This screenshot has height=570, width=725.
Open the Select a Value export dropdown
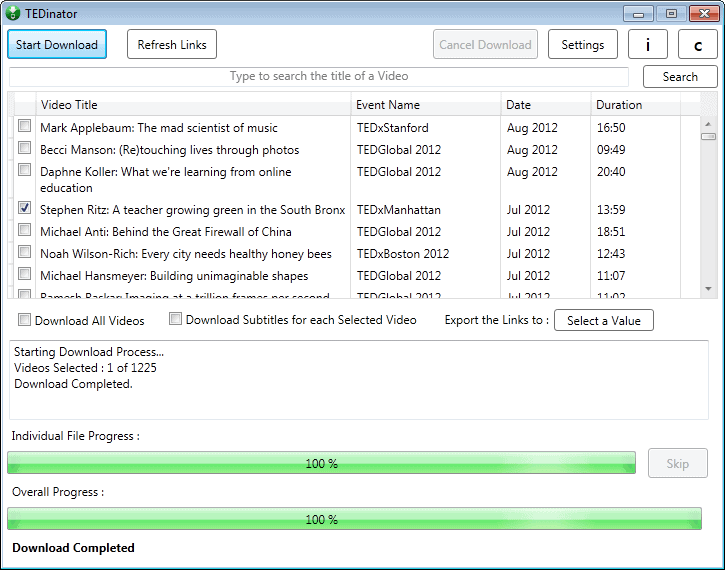(x=603, y=320)
